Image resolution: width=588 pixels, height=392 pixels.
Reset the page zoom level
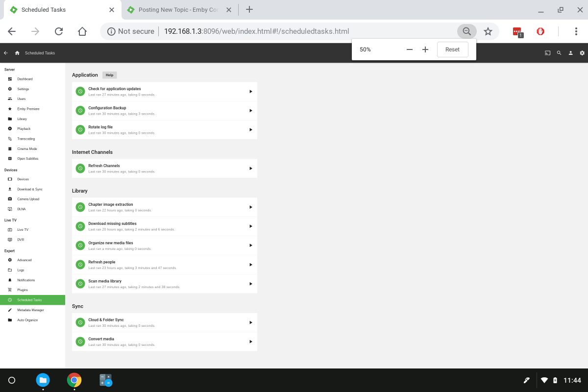(452, 49)
